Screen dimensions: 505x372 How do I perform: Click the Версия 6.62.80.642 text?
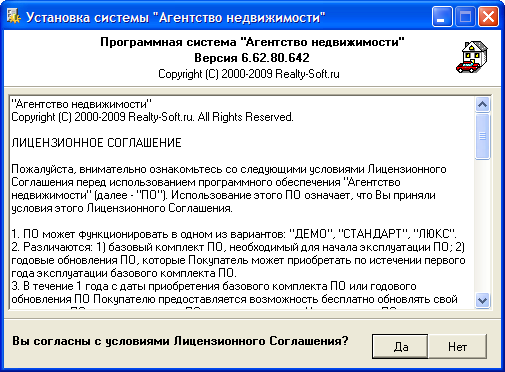[252, 58]
